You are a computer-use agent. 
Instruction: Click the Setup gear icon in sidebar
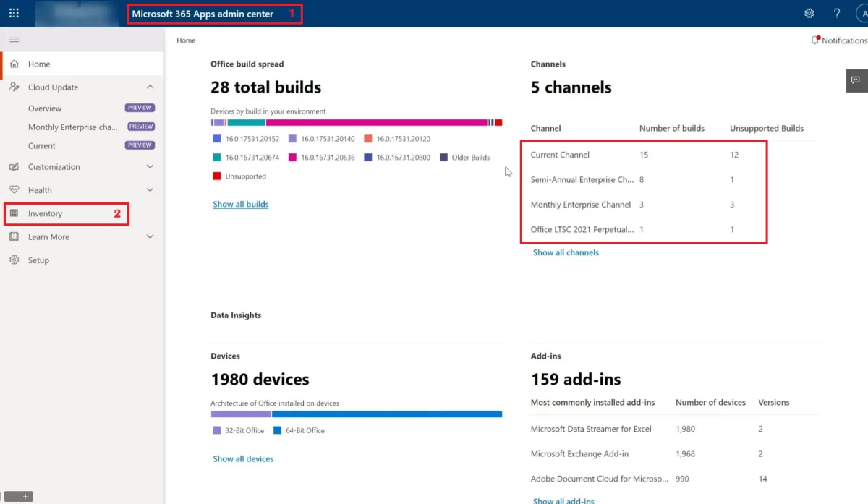coord(14,260)
